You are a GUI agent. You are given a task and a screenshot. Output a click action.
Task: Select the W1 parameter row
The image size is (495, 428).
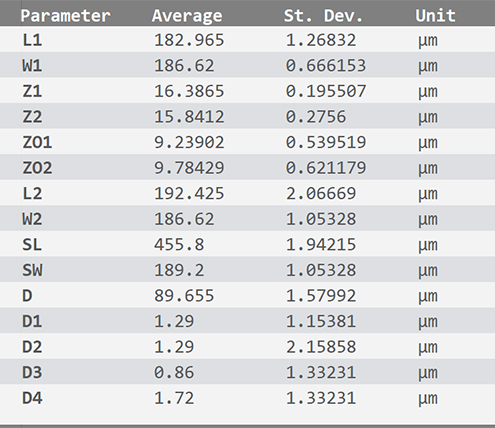[247, 65]
